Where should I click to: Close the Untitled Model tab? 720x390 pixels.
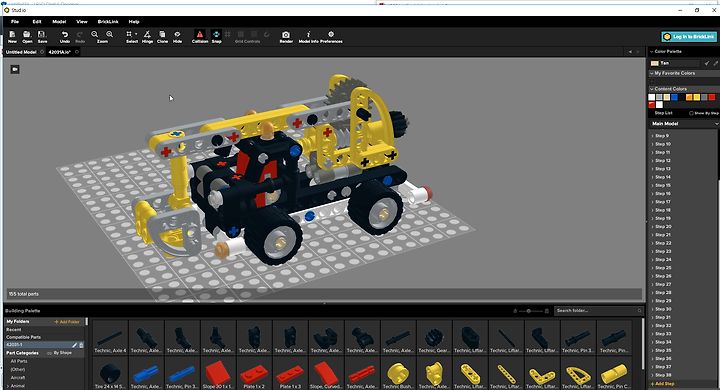pyautogui.click(x=42, y=52)
